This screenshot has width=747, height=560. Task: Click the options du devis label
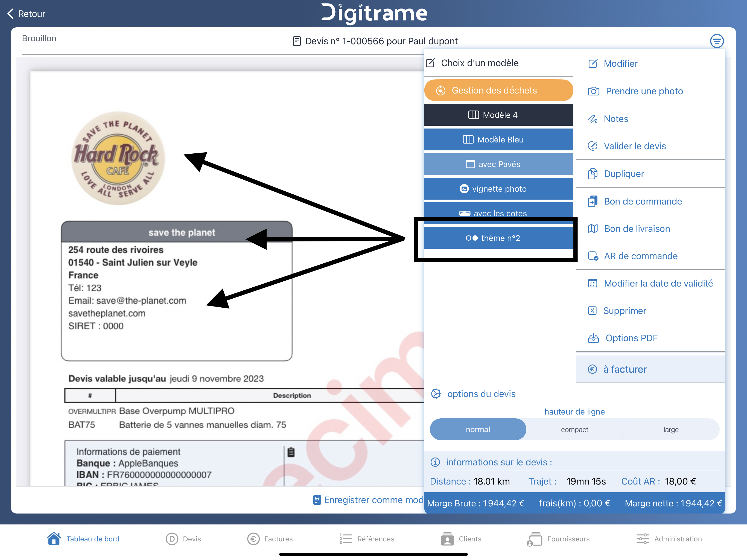481,394
